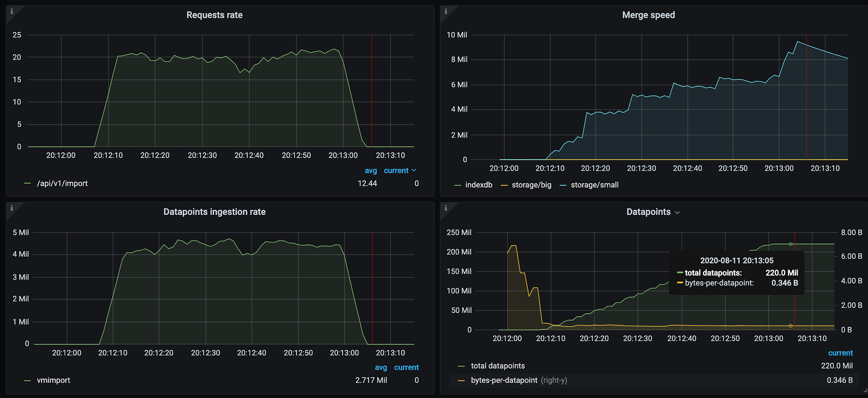The width and height of the screenshot is (868, 398).
Task: Click the /api/v1/import legend color line
Action: (27, 184)
